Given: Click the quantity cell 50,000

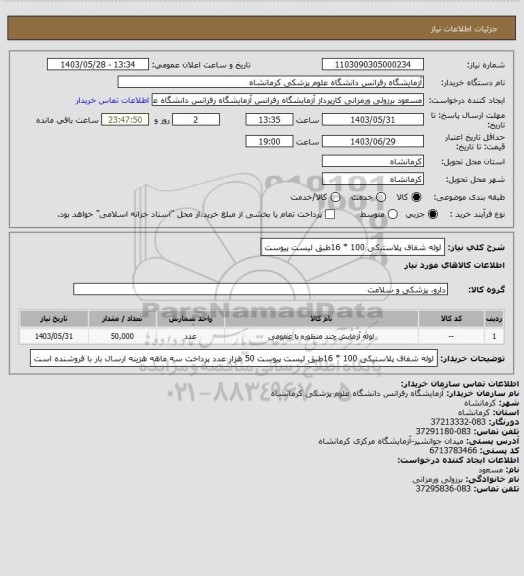Looking at the screenshot, I should (x=122, y=336).
